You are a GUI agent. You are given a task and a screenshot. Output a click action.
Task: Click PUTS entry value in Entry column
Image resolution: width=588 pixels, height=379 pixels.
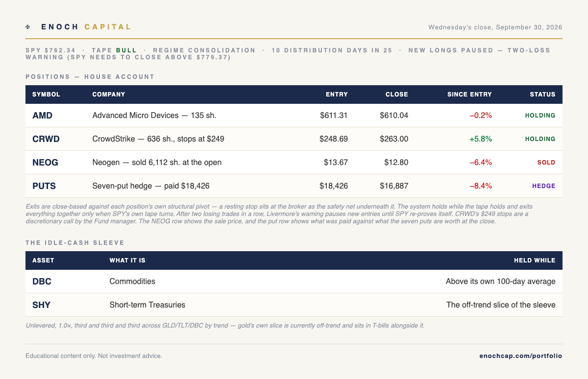coord(334,186)
